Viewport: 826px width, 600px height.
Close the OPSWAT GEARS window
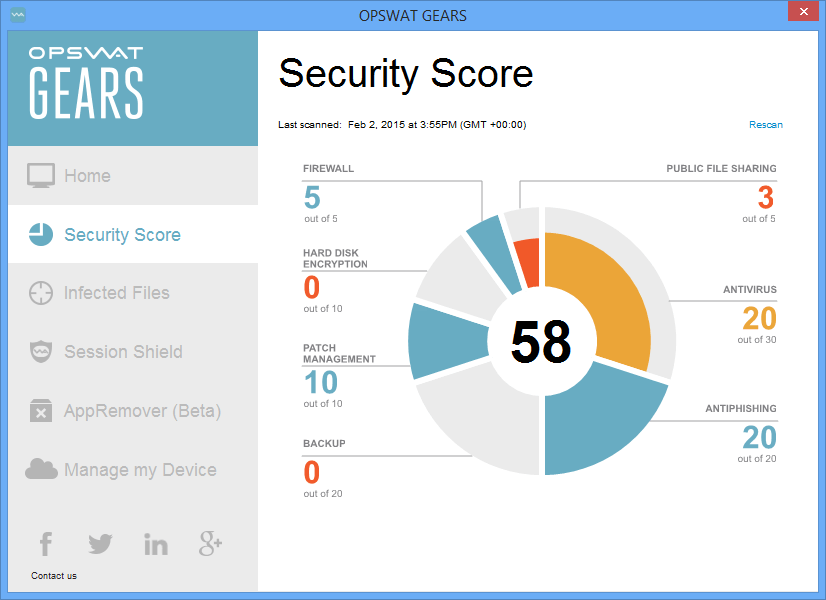803,11
